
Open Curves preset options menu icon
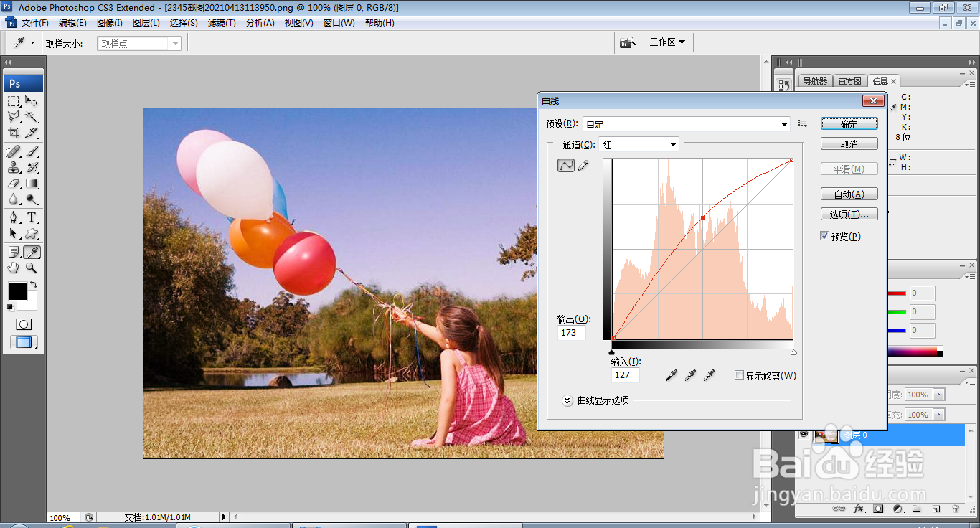click(803, 124)
